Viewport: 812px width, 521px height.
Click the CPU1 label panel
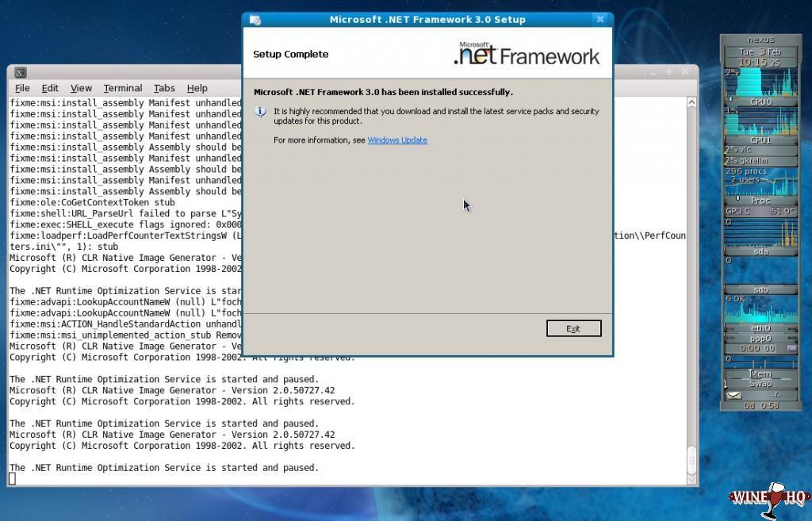pyautogui.click(x=760, y=140)
